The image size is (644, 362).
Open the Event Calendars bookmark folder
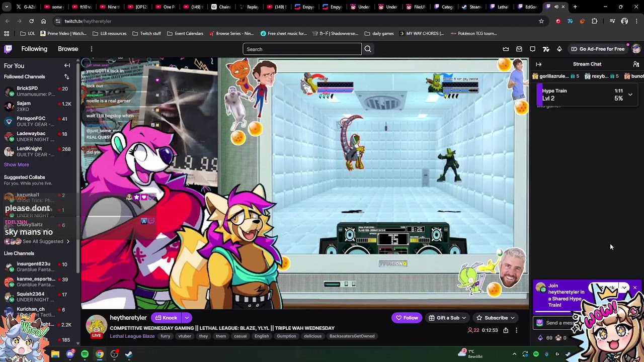pyautogui.click(x=184, y=34)
